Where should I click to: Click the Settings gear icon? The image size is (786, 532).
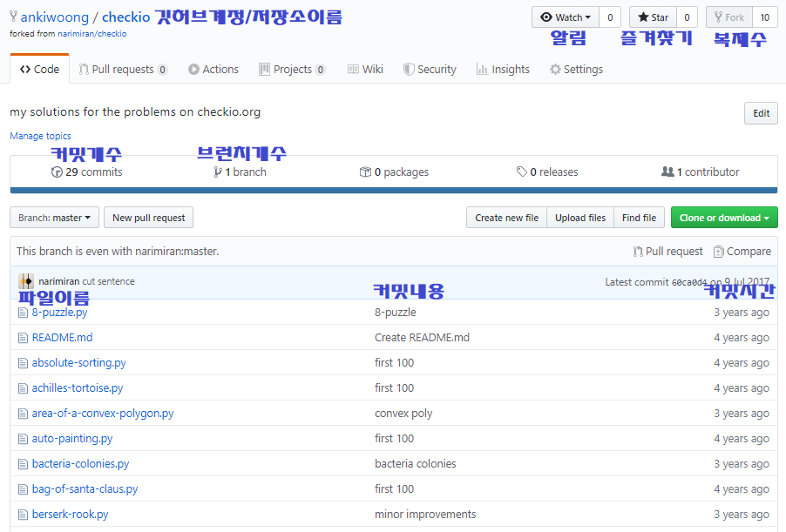coord(555,69)
